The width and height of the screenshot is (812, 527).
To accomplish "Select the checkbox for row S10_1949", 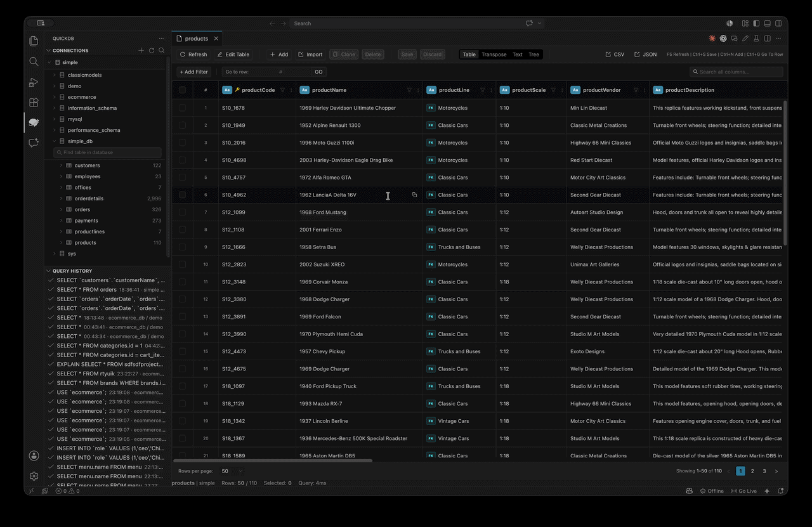I will pyautogui.click(x=183, y=125).
